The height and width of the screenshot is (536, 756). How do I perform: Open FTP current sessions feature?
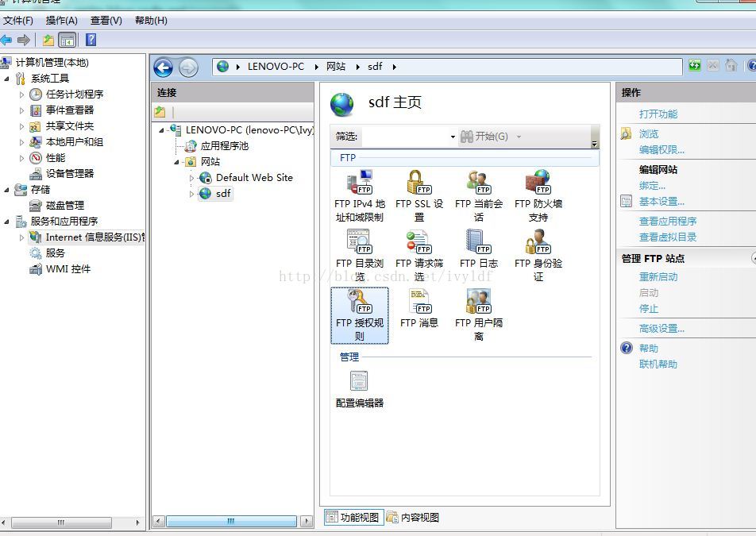coord(479,195)
